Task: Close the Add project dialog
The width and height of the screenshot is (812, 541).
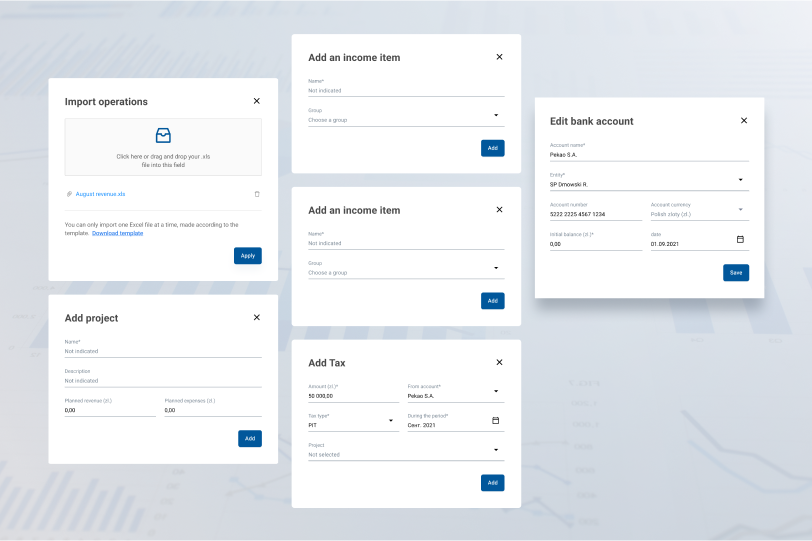Action: [x=257, y=317]
